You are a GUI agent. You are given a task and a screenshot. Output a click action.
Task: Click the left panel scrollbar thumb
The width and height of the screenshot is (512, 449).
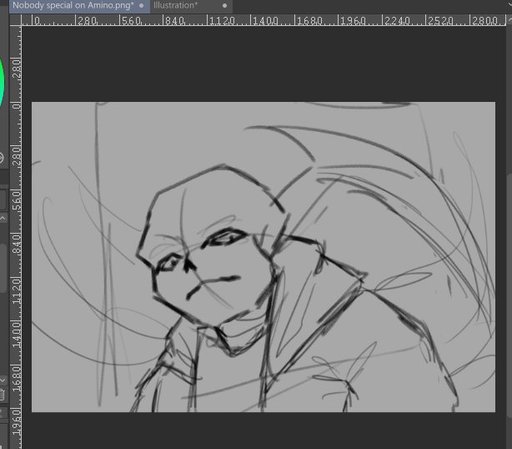pyautogui.click(x=3, y=268)
